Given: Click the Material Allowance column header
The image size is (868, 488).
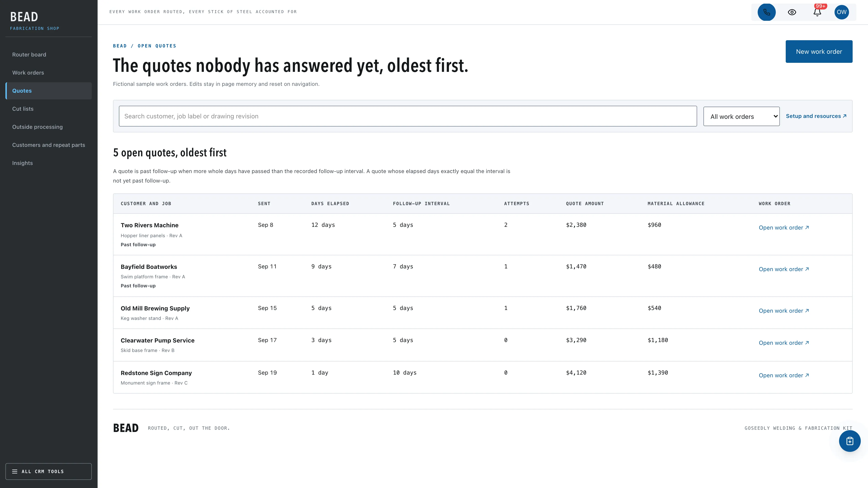Looking at the screenshot, I should click(676, 204).
